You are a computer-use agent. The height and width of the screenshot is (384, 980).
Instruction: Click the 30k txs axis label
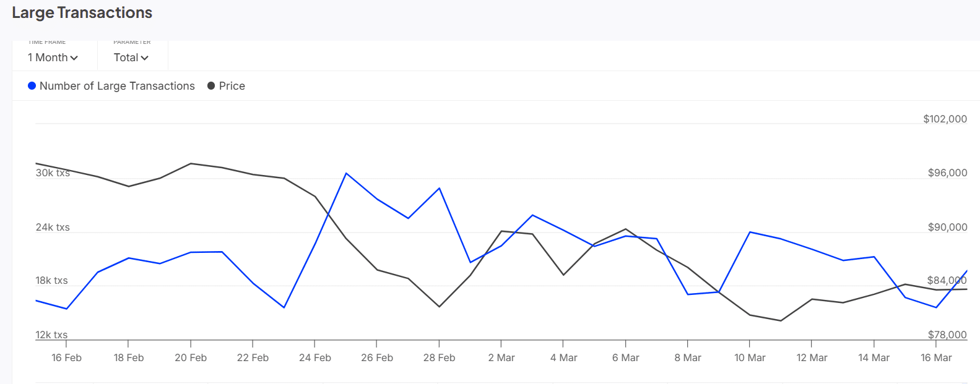tap(53, 173)
